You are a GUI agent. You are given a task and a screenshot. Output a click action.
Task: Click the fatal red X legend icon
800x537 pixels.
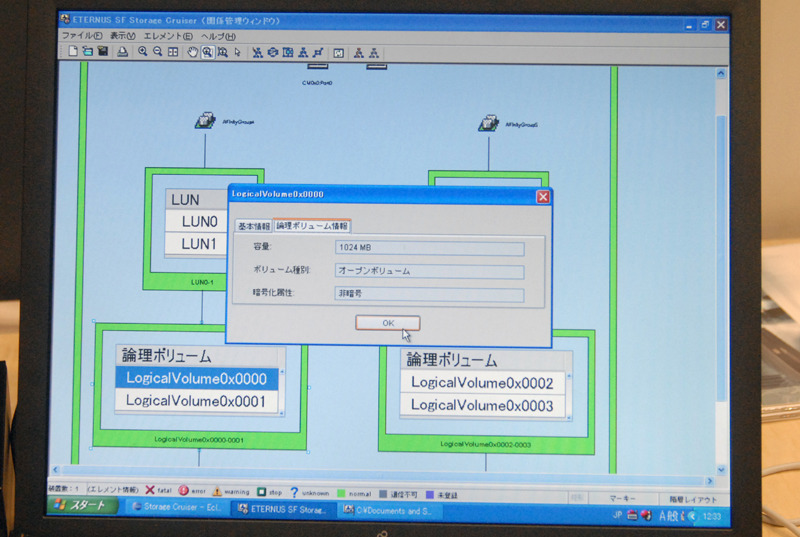click(149, 490)
